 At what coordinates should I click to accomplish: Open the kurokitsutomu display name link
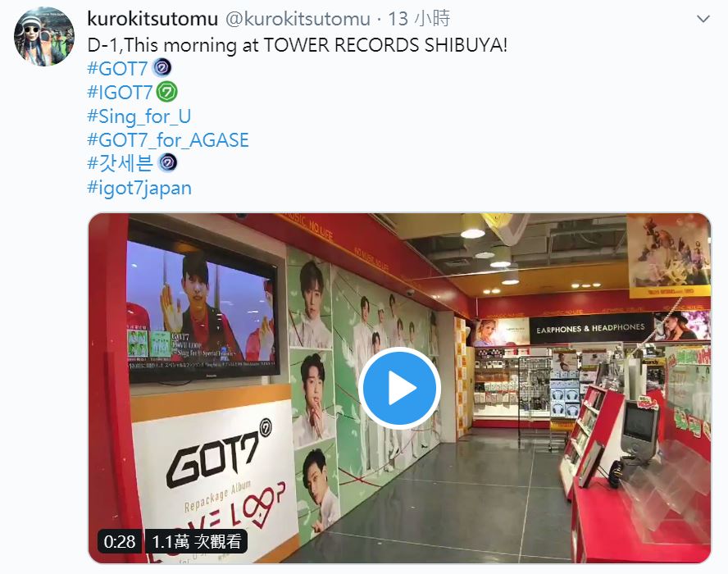pos(152,19)
